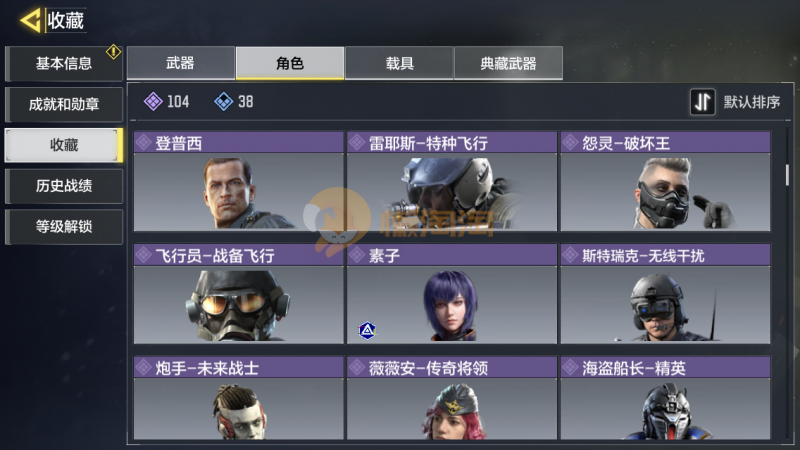Open 等级解锁 section
The image size is (800, 450).
pos(64,227)
